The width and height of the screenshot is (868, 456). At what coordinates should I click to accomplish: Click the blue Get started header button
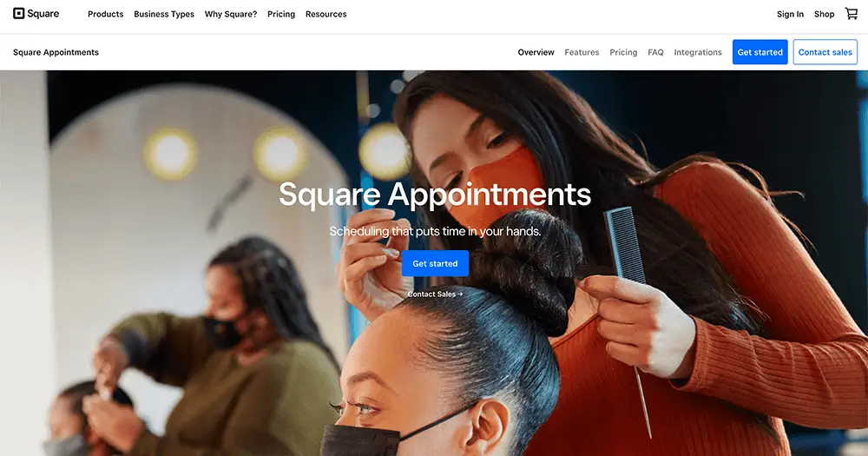[x=759, y=52]
